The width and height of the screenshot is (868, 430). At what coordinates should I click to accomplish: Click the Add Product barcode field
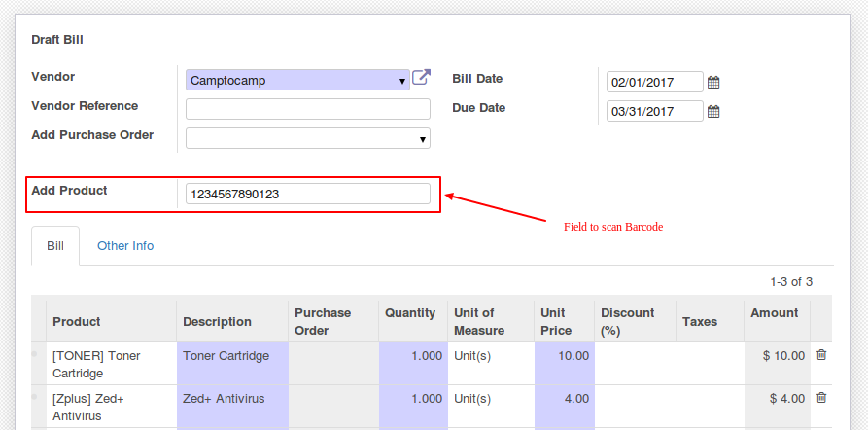click(x=308, y=194)
